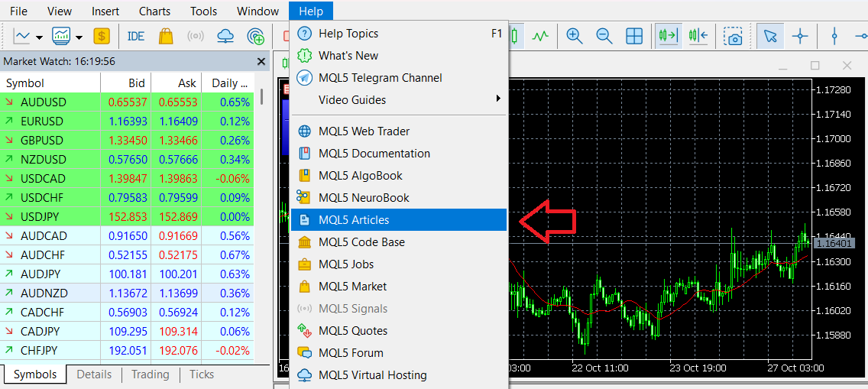The image size is (868, 389).
Task: Close the Market Watch panel
Action: coord(261,62)
